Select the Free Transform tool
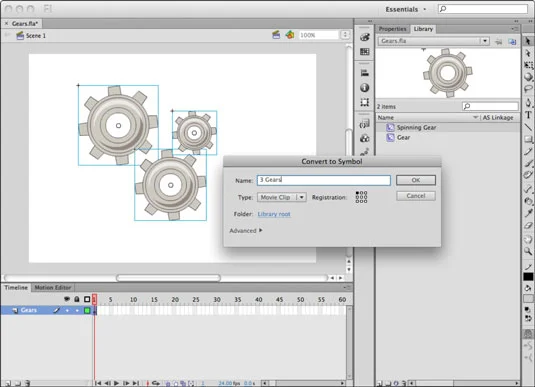Image resolution: width=535 pixels, height=387 pixels. pos(528,65)
